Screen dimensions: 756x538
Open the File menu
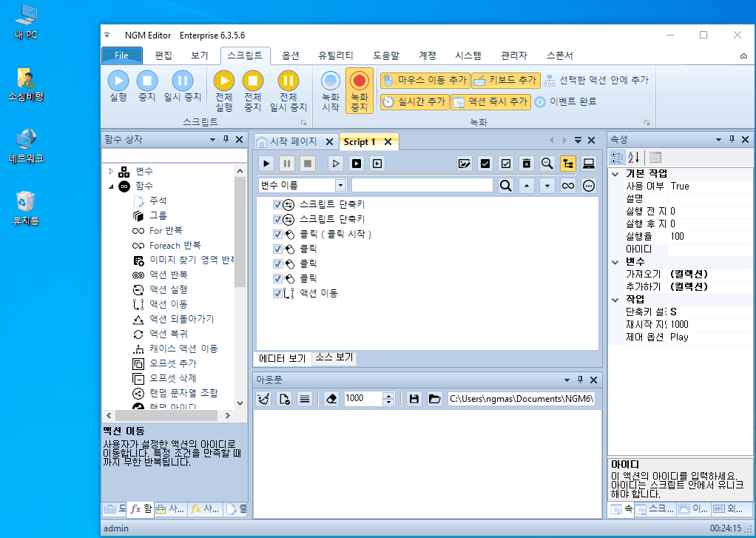[x=121, y=56]
